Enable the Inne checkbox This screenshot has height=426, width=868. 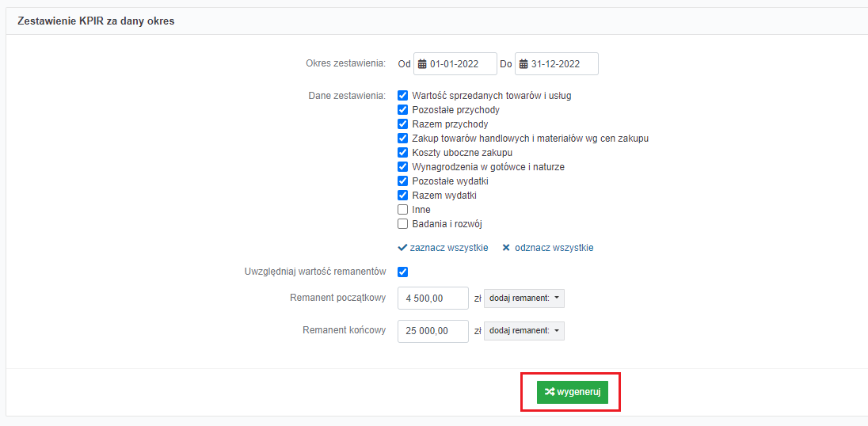pyautogui.click(x=403, y=210)
